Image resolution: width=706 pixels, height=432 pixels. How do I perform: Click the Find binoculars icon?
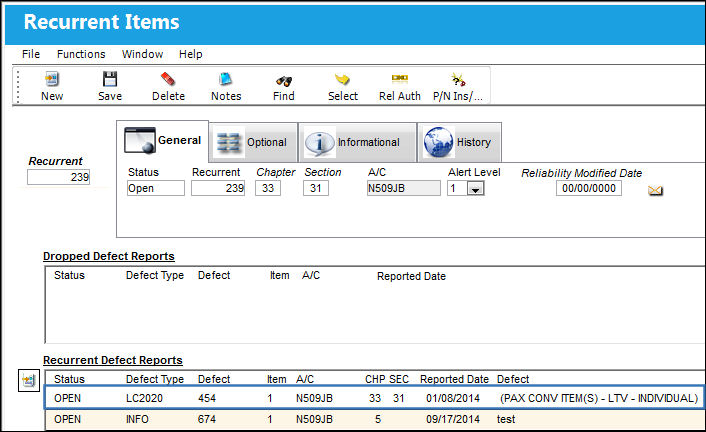(x=284, y=81)
